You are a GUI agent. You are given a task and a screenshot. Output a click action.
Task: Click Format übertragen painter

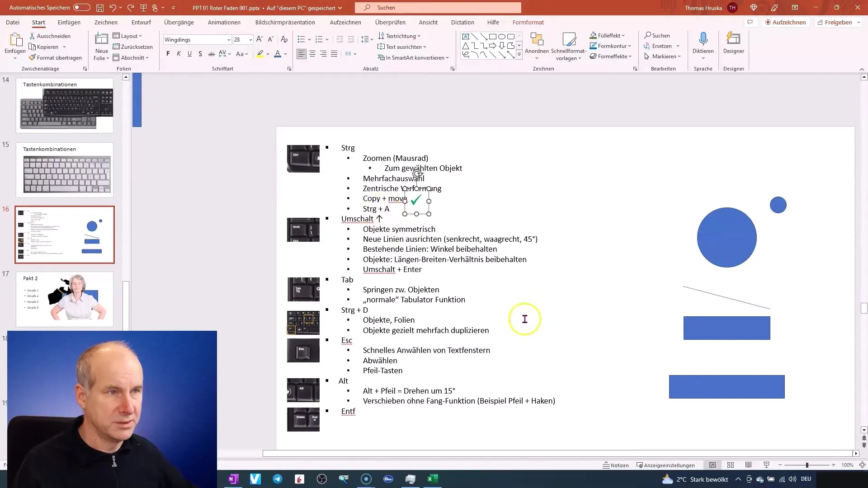(x=55, y=58)
